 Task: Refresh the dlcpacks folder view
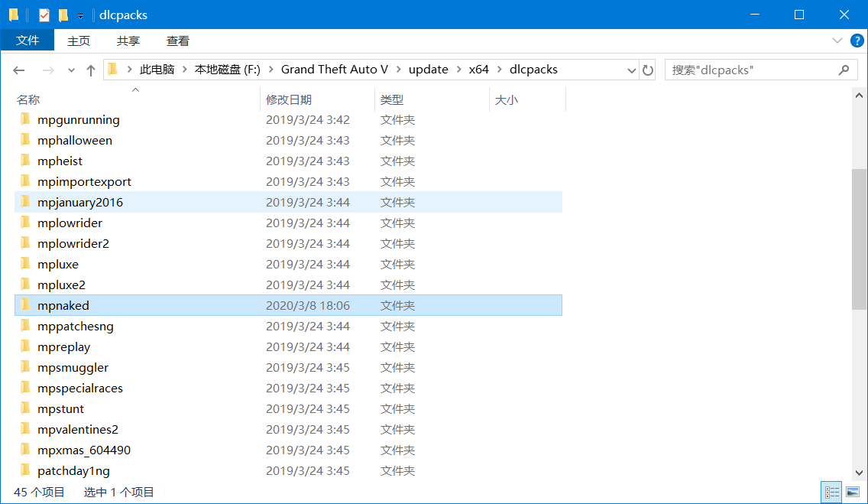pyautogui.click(x=648, y=70)
